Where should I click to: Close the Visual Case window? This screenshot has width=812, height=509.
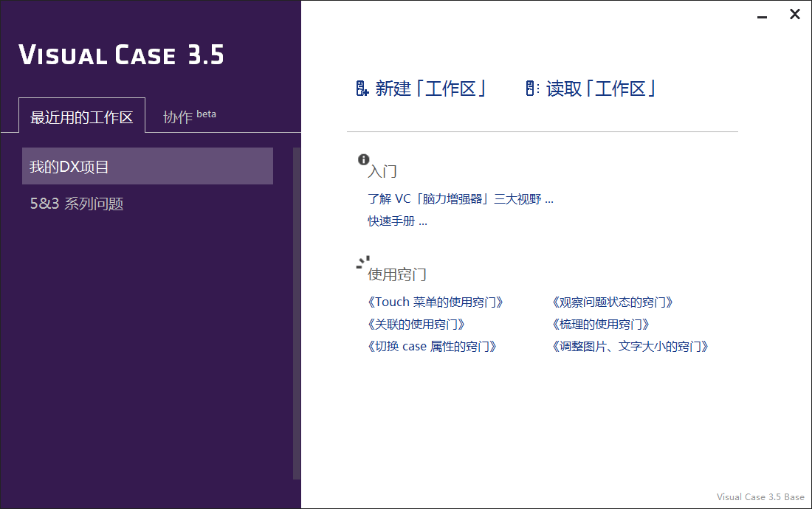pos(795,15)
